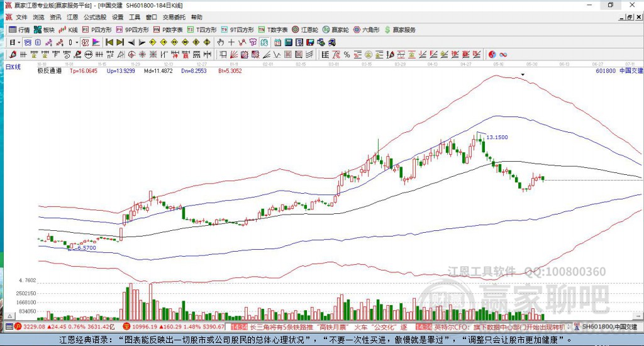644x346 pixels.
Task: Click the colored triangle chart icon
Action: pyautogui.click(x=96, y=42)
